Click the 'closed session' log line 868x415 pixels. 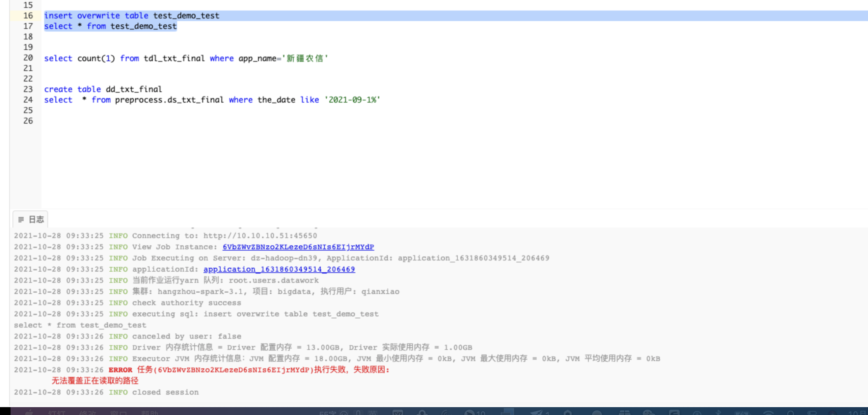[165, 392]
